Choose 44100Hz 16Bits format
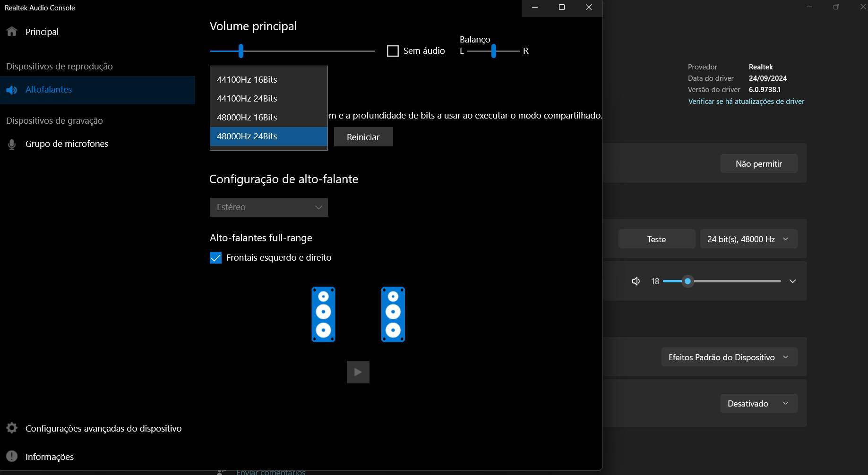 269,80
